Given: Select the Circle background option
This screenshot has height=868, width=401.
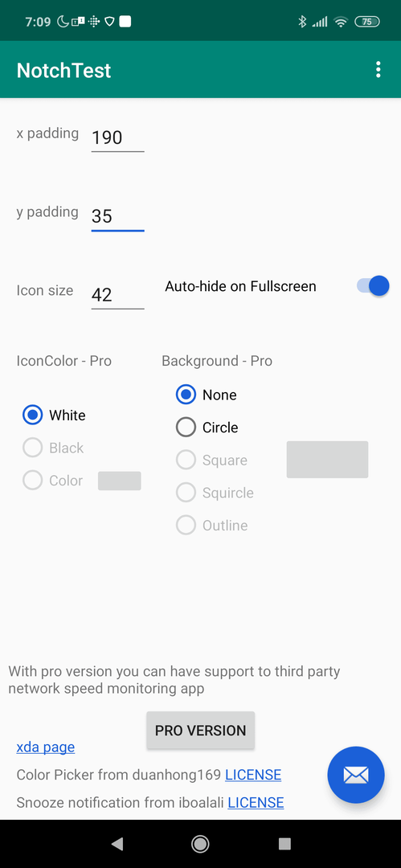Looking at the screenshot, I should pos(207,428).
